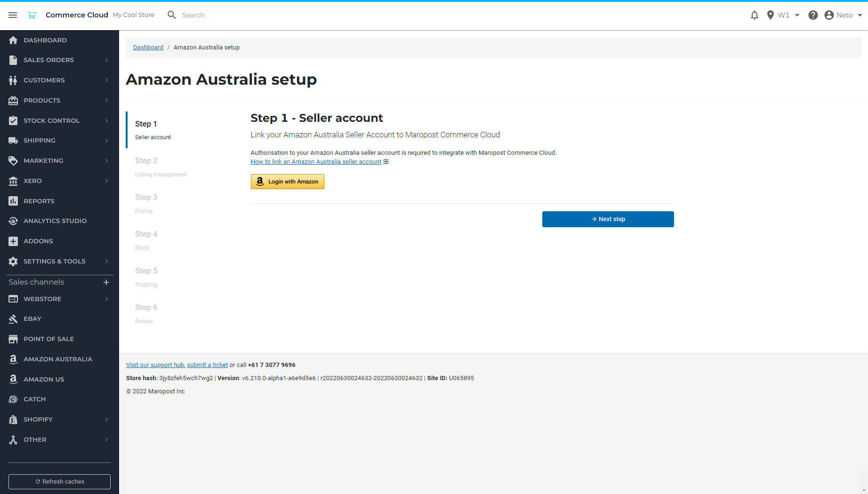Expand the Webstore chevron
This screenshot has width=868, height=494.
coord(107,299)
